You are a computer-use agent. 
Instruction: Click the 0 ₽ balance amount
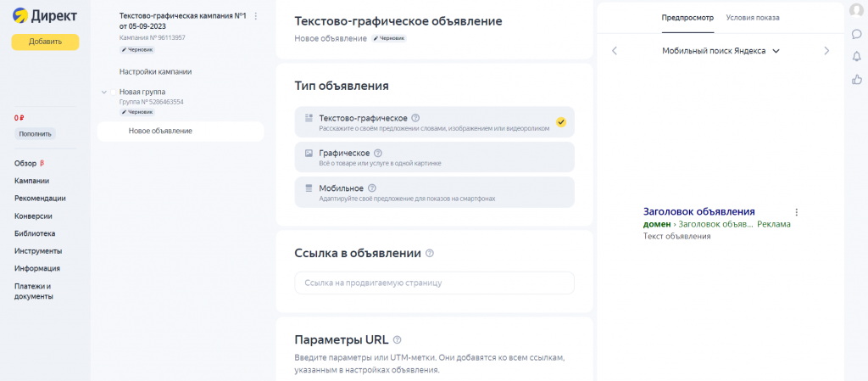[19, 118]
